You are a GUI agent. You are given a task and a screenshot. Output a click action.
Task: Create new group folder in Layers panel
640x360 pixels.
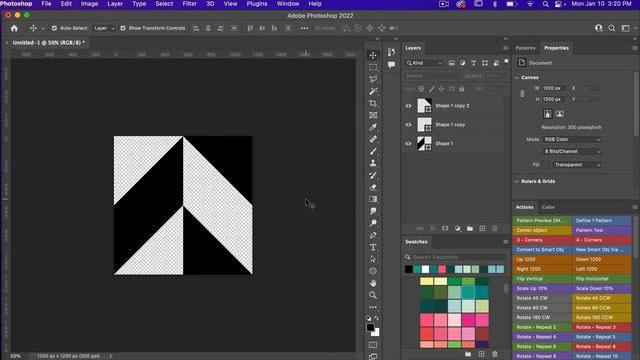(470, 229)
